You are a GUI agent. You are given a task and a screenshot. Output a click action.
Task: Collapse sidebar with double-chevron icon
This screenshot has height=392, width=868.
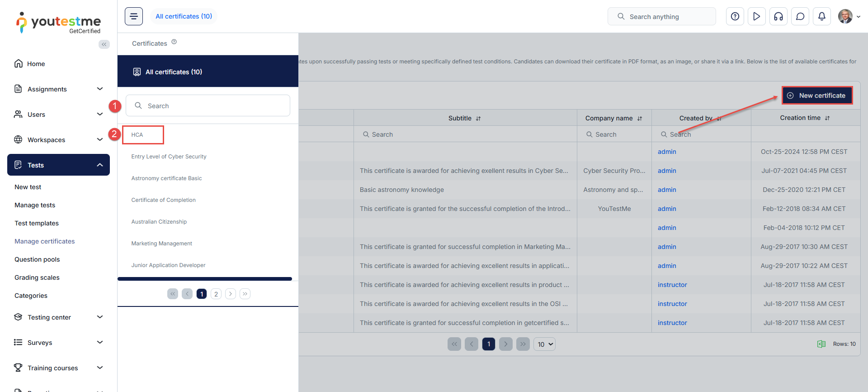pyautogui.click(x=104, y=44)
